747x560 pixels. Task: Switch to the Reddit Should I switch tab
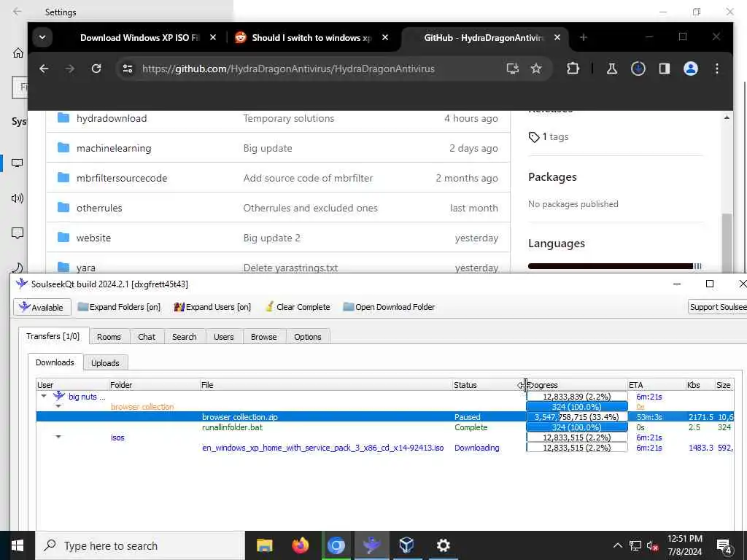[311, 38]
